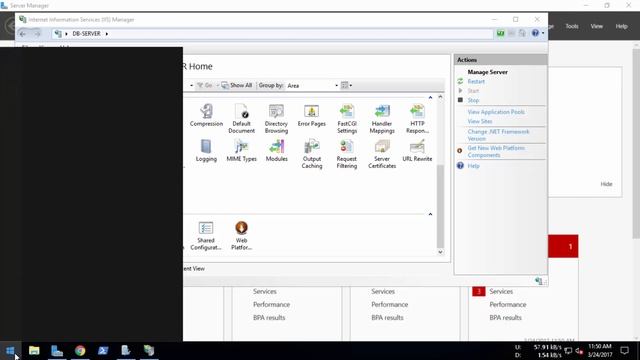Open the View menu in Server Manager

(597, 26)
